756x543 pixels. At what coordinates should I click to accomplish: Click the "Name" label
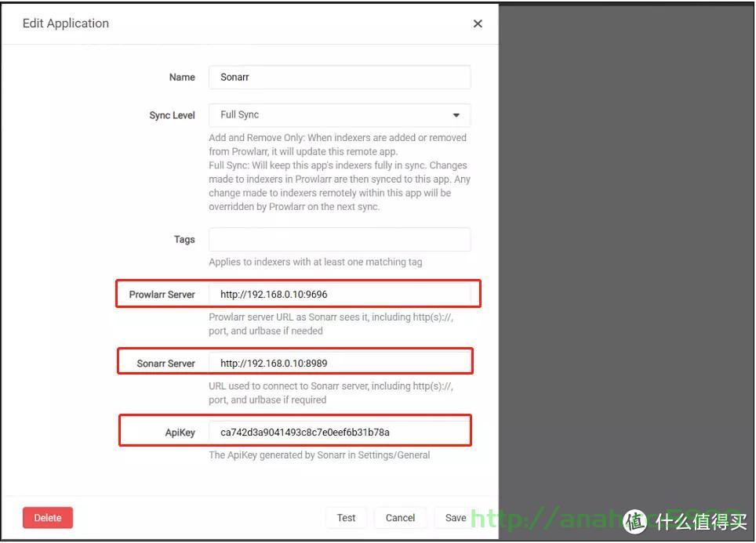coord(182,77)
